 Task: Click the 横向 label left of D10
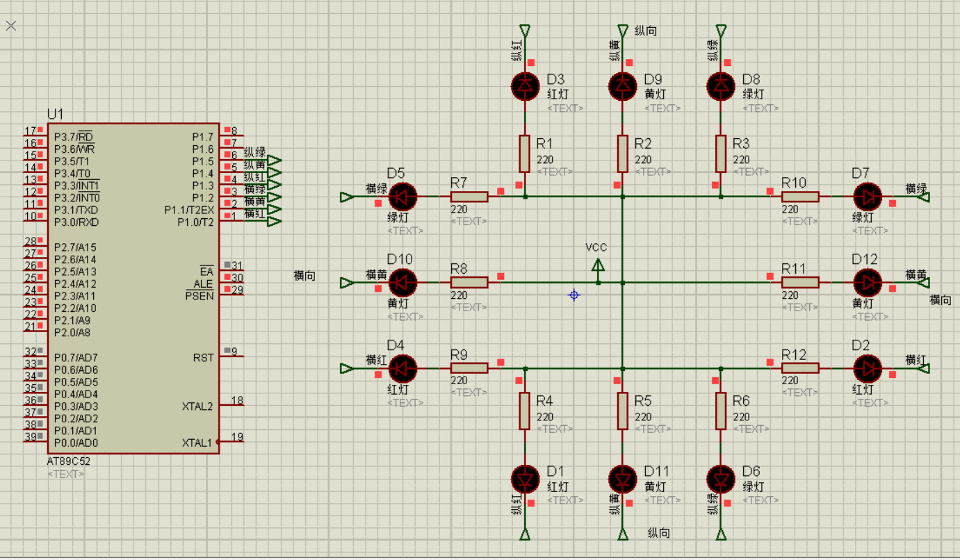pyautogui.click(x=304, y=276)
